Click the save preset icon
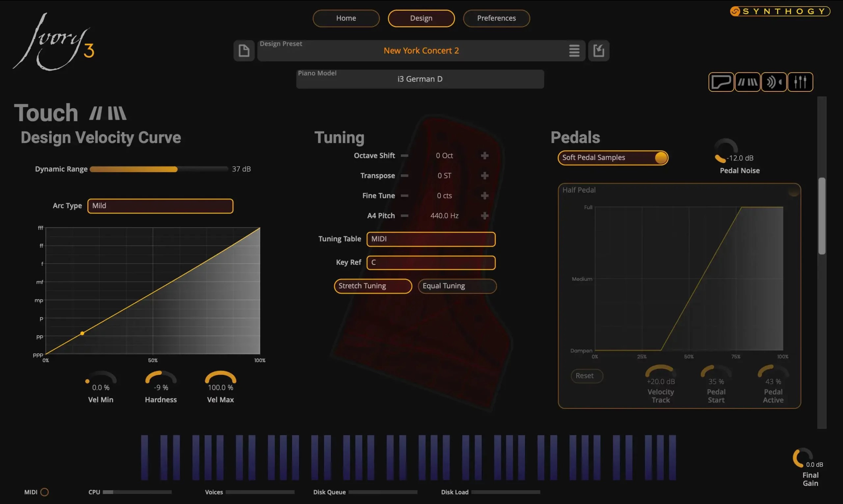Image resolution: width=843 pixels, height=504 pixels. point(599,51)
